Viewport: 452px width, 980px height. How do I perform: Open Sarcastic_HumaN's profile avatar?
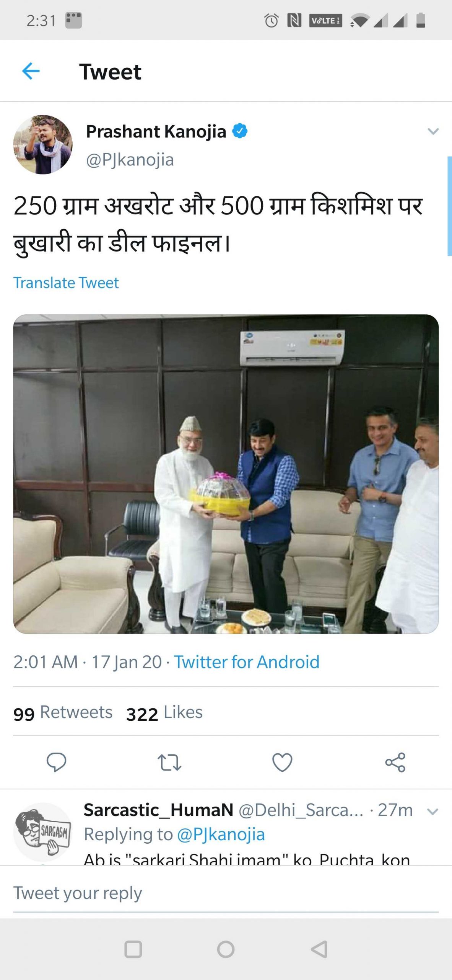[43, 831]
